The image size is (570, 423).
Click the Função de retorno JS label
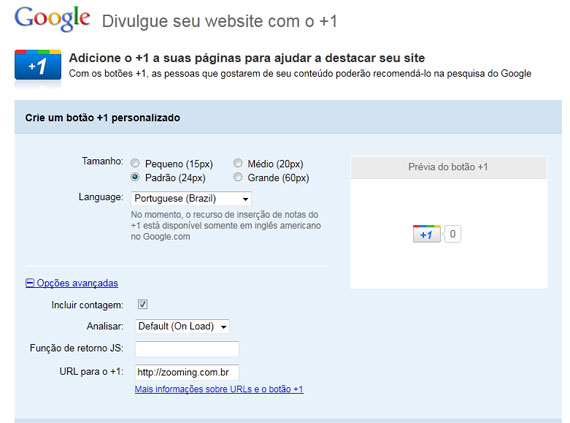pyautogui.click(x=76, y=348)
